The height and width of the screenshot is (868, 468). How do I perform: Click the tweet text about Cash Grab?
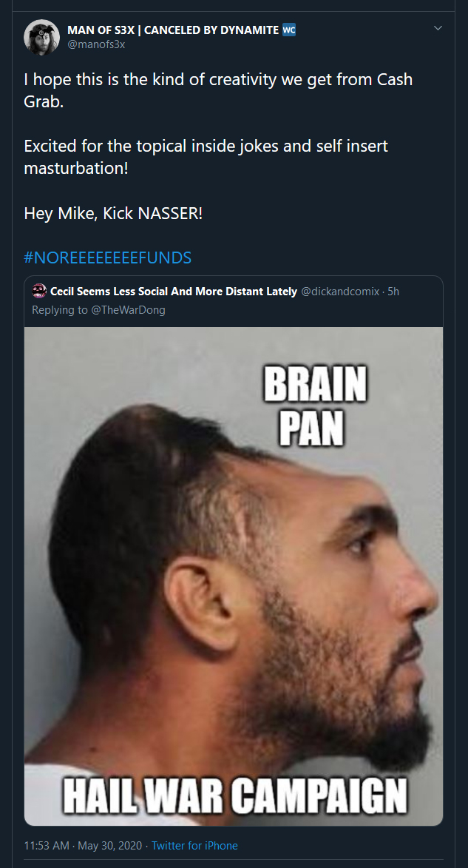(x=218, y=90)
